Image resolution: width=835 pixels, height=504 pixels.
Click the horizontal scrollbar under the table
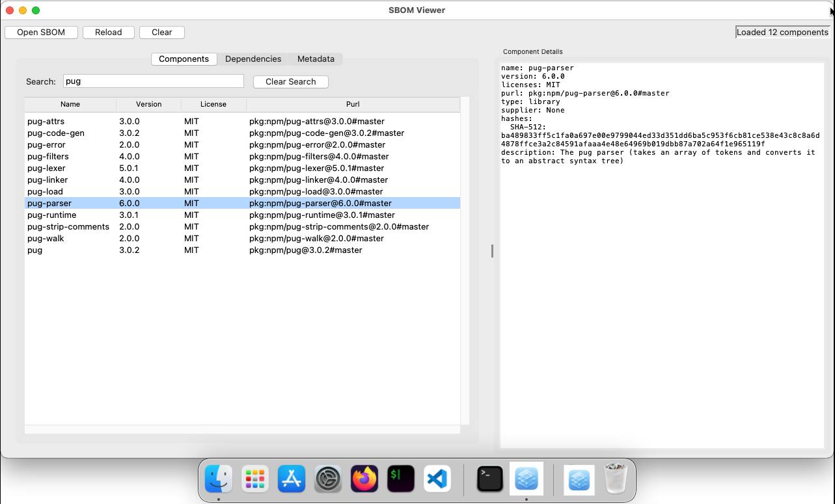click(242, 430)
